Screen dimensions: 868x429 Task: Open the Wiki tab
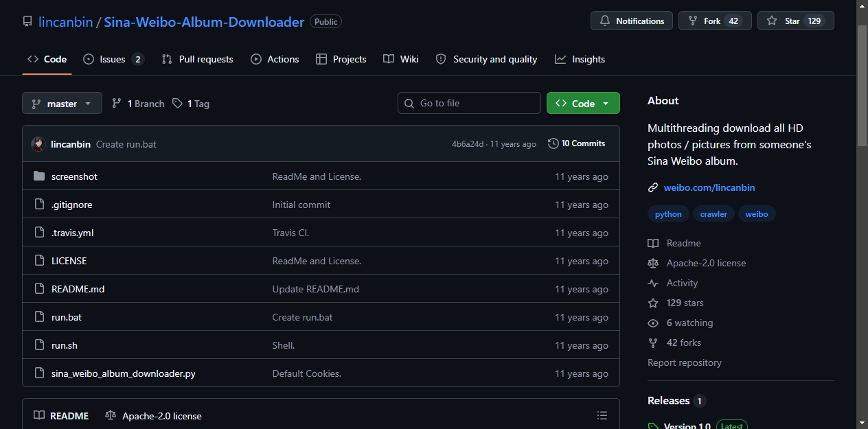(x=401, y=59)
